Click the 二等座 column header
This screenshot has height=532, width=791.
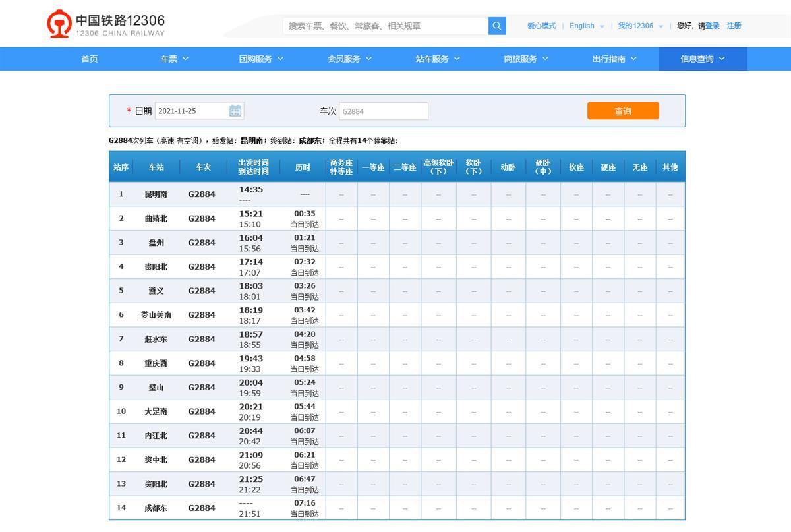point(405,167)
